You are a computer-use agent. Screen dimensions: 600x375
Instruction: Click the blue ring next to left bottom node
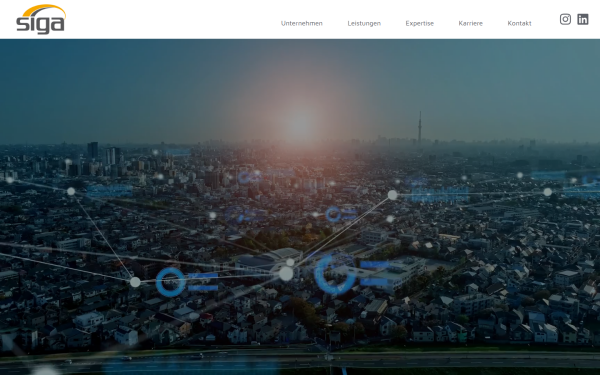[170, 282]
